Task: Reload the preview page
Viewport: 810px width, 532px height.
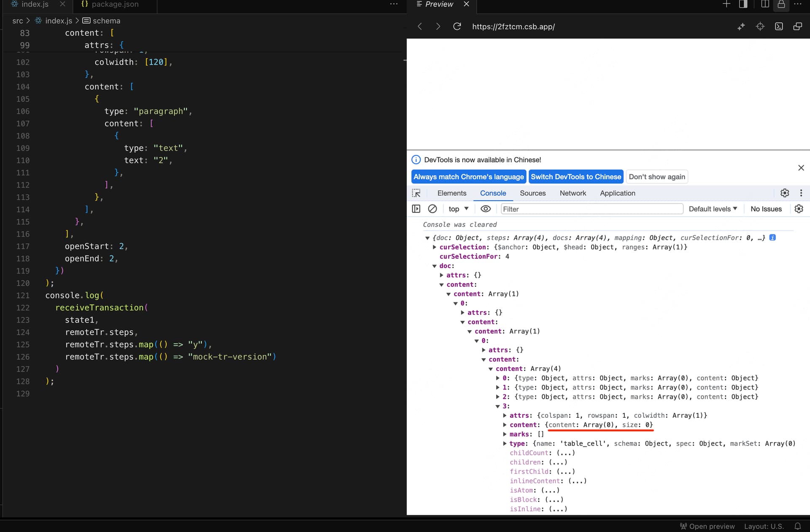Action: click(x=457, y=27)
